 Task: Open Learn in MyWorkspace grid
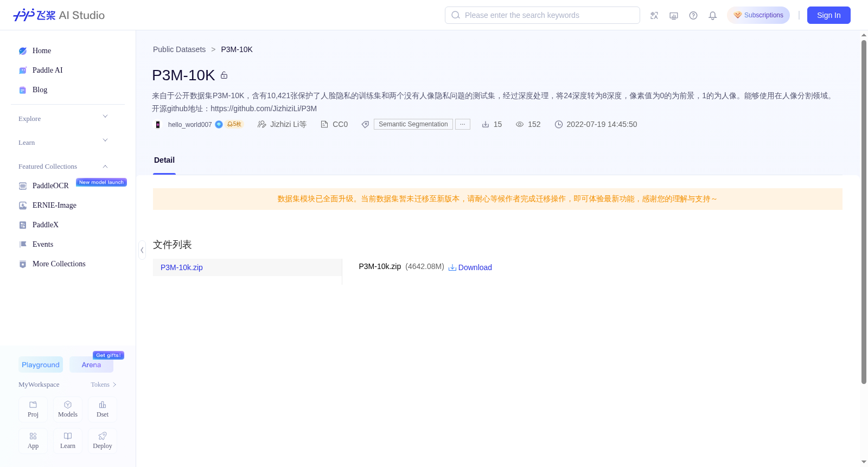[68, 441]
